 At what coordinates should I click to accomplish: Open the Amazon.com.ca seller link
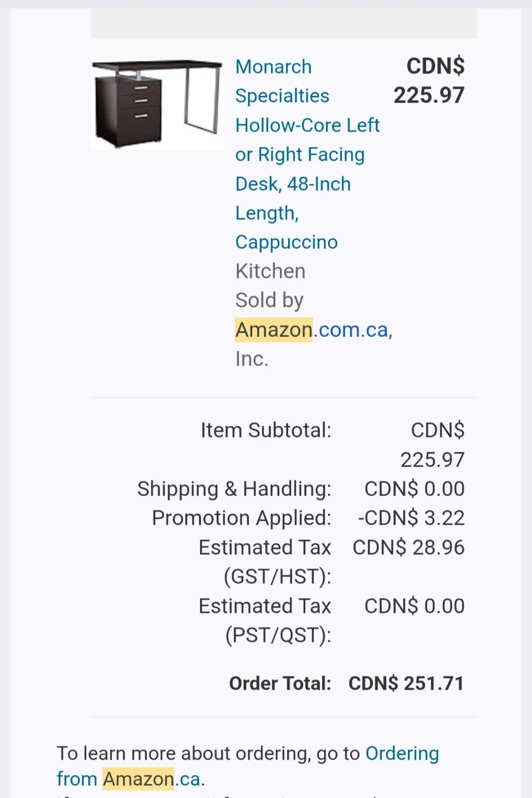pyautogui.click(x=312, y=330)
